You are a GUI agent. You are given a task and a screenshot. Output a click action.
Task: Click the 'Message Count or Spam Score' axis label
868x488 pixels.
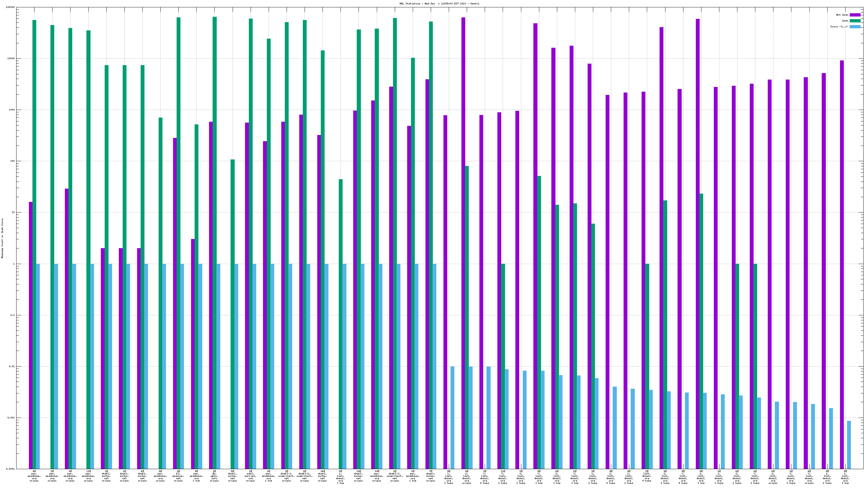click(2, 238)
